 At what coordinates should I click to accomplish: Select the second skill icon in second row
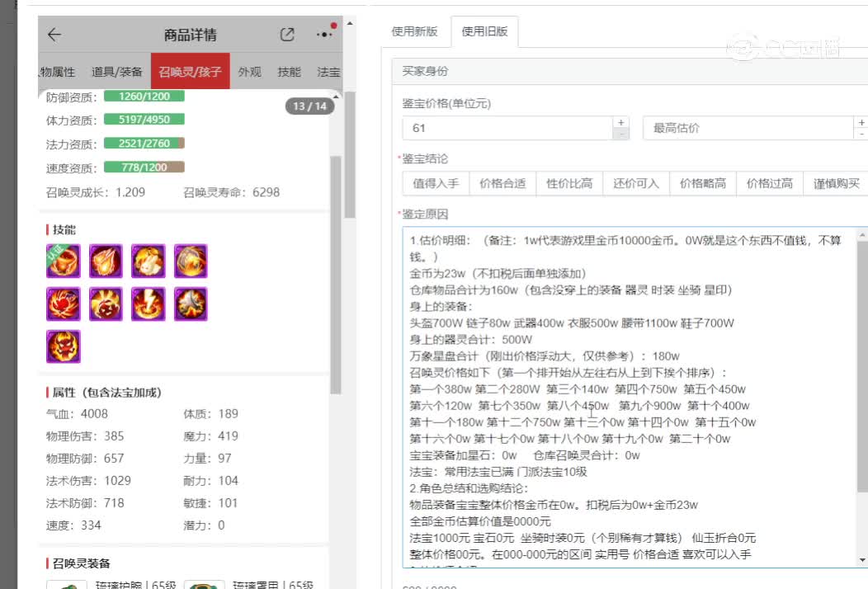(106, 304)
